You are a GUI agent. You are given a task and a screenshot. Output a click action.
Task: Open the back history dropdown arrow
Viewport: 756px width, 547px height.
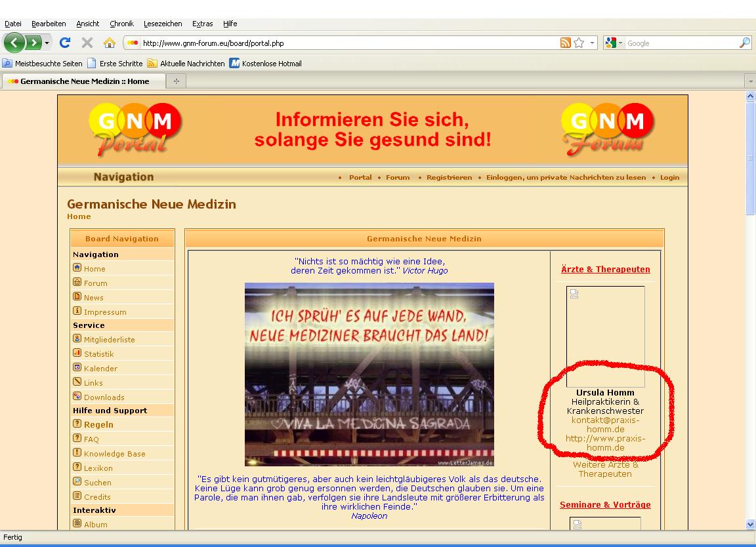click(x=47, y=43)
